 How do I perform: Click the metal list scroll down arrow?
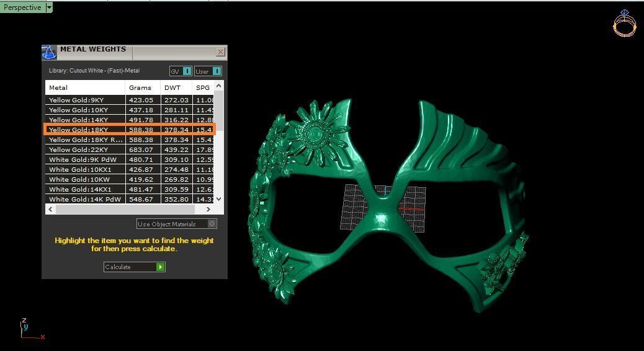point(219,198)
